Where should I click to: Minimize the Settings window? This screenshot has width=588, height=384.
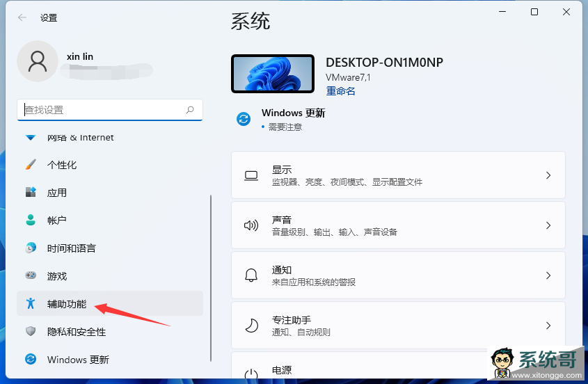(502, 12)
